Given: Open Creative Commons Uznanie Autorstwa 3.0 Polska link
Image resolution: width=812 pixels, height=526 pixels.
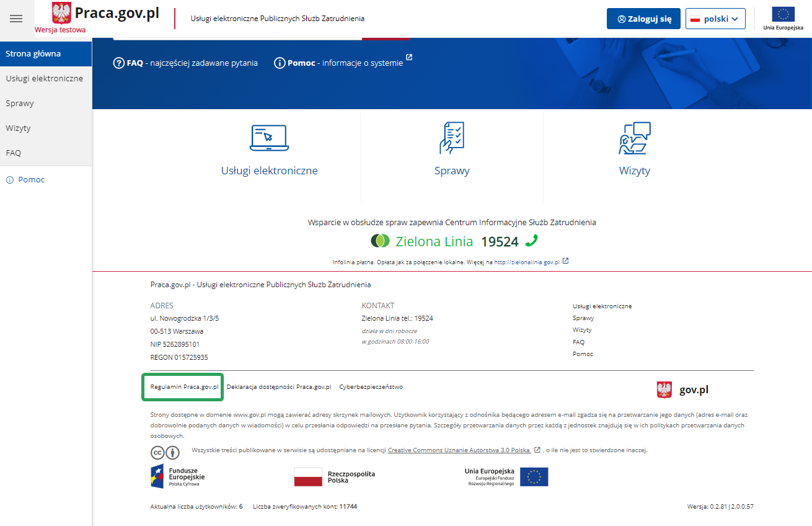Looking at the screenshot, I should tap(459, 450).
